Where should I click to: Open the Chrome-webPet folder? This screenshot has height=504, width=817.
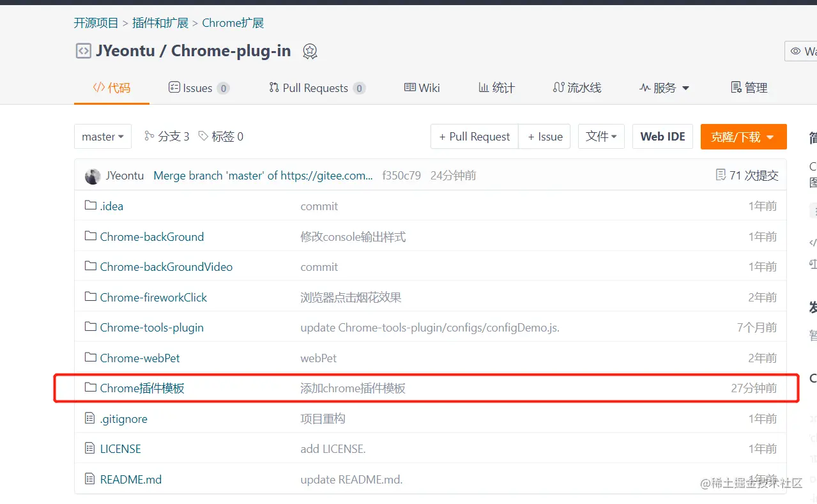(140, 358)
